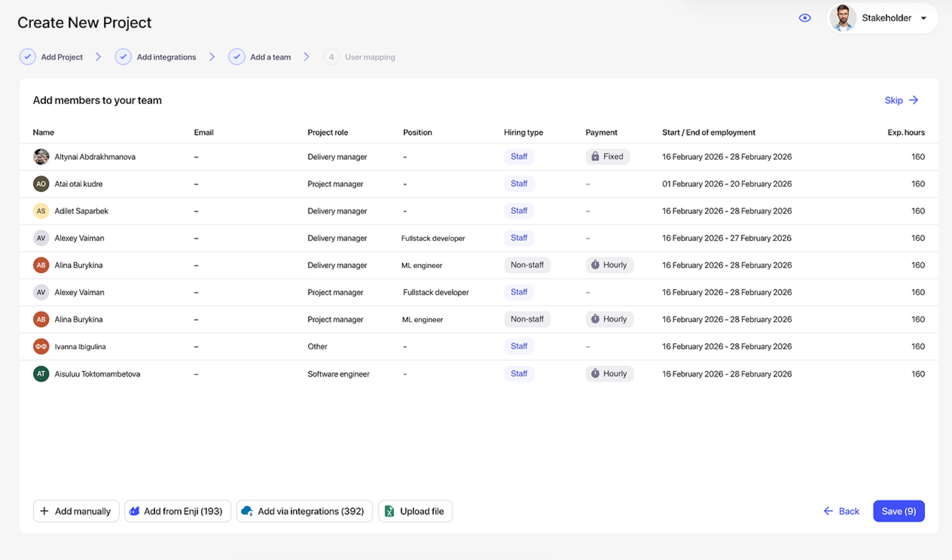Click the completed Add a team step checkmark
952x560 pixels.
[x=236, y=57]
